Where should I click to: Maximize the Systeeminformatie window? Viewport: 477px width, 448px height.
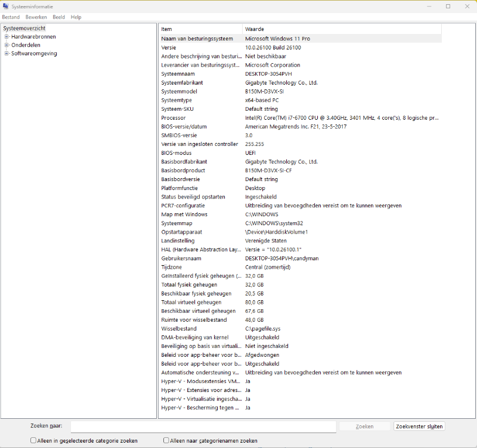tap(448, 7)
